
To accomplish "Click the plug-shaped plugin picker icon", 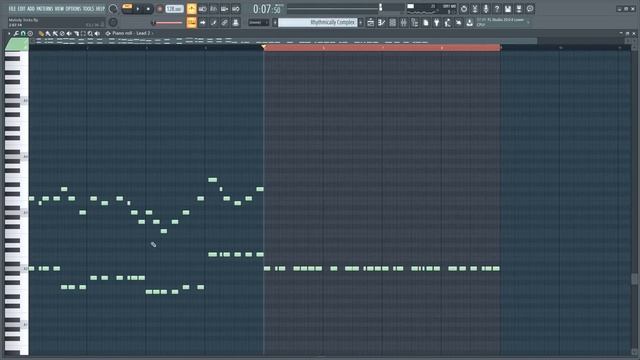I will (x=437, y=23).
